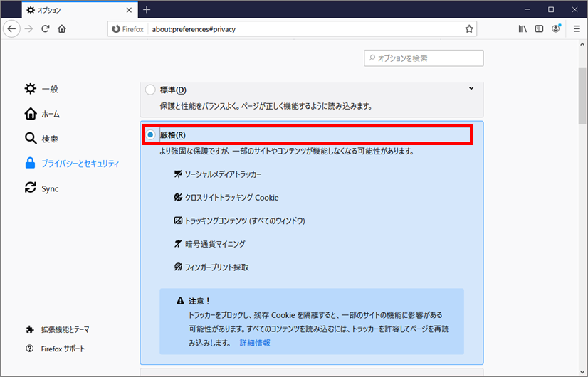Select the 厳格(R) radio button
Image resolution: width=588 pixels, height=377 pixels.
(x=150, y=135)
